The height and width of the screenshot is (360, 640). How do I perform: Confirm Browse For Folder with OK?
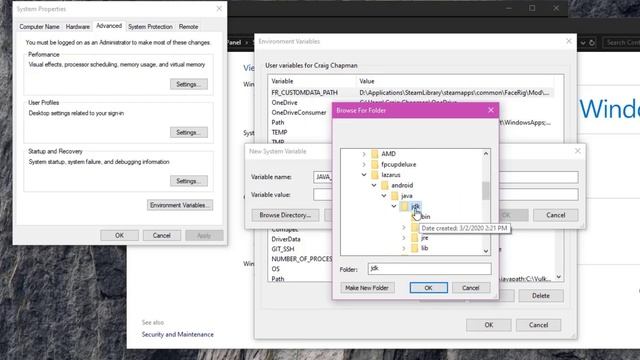[428, 288]
